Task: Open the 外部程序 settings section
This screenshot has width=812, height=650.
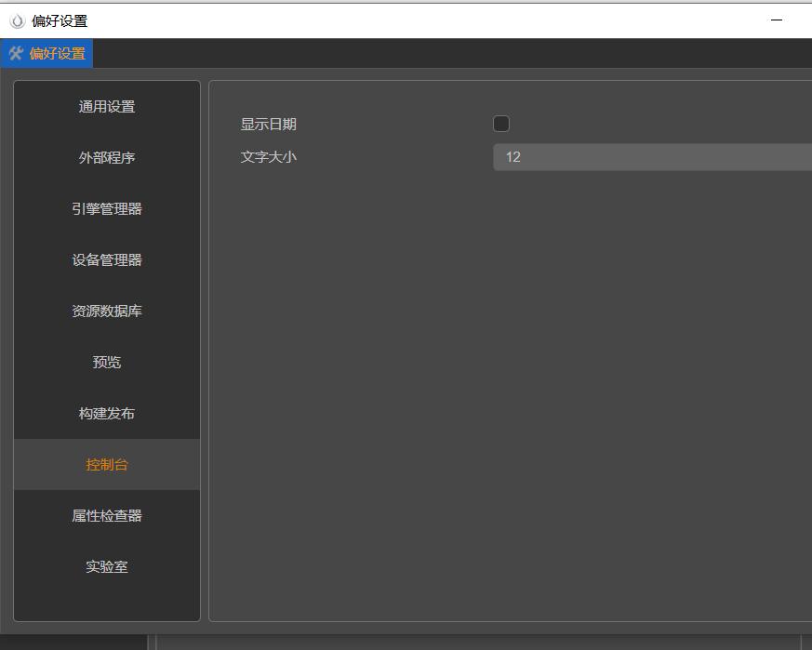Action: [x=106, y=157]
